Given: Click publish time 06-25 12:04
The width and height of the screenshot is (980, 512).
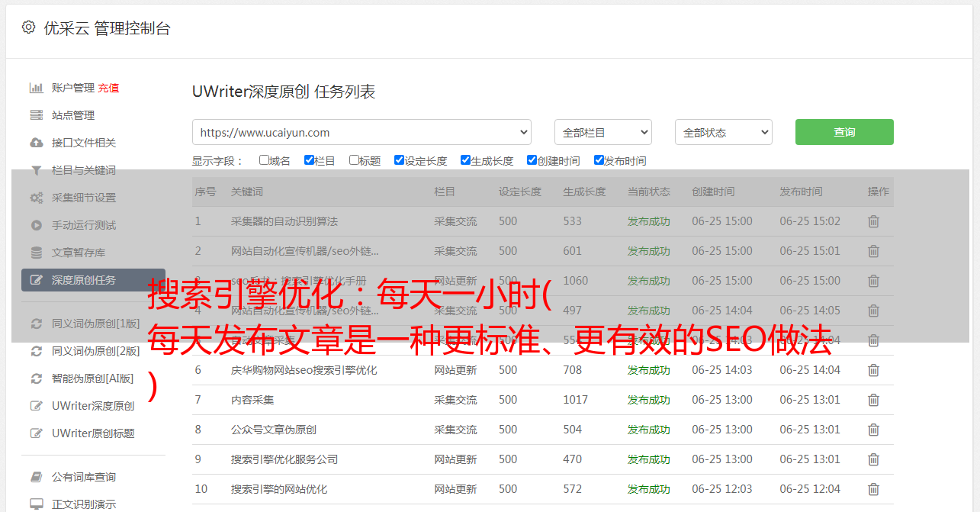Looking at the screenshot, I should pyautogui.click(x=810, y=489).
